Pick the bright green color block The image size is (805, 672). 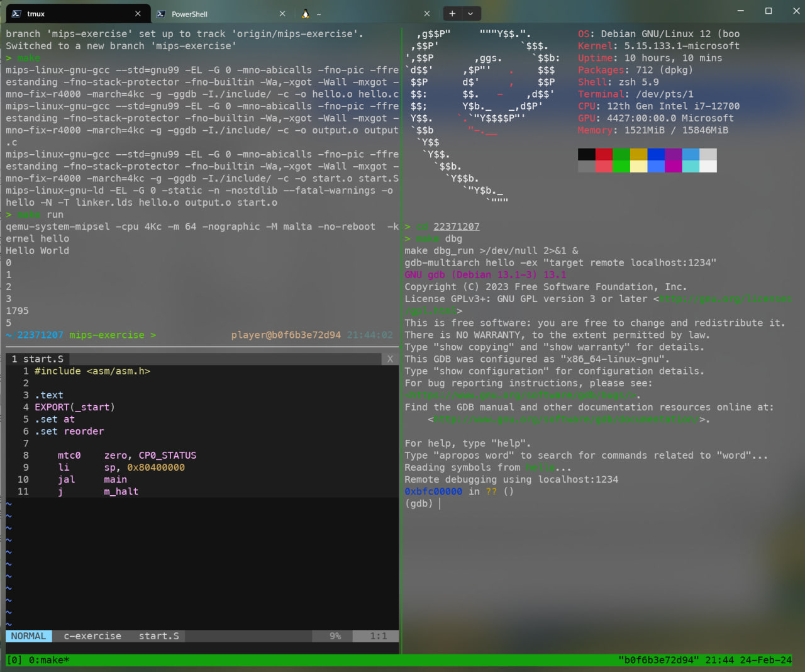[x=621, y=166]
